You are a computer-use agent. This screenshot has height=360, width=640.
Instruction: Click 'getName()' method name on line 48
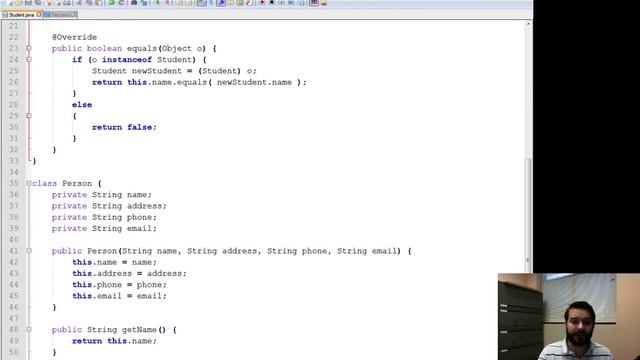(144, 330)
